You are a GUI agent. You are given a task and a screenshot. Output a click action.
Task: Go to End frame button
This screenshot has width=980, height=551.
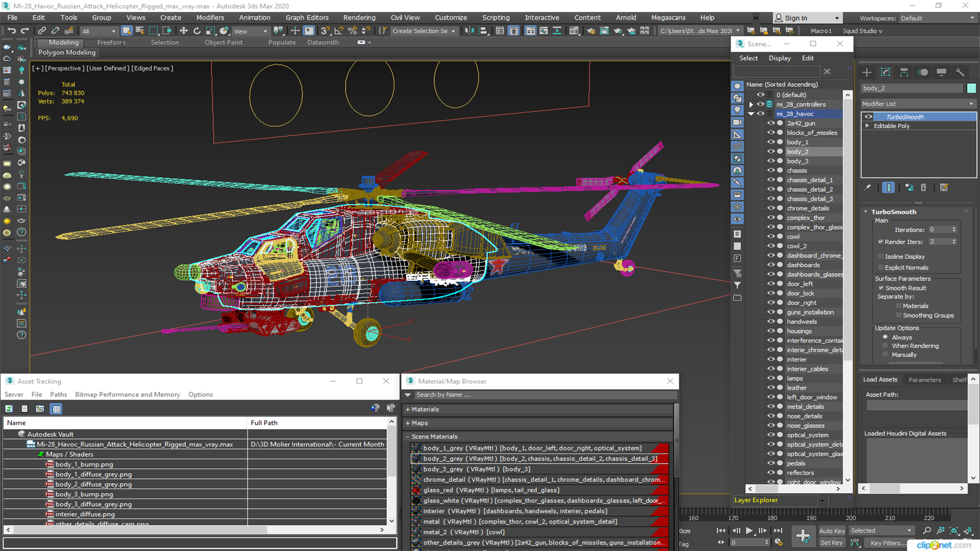778,531
